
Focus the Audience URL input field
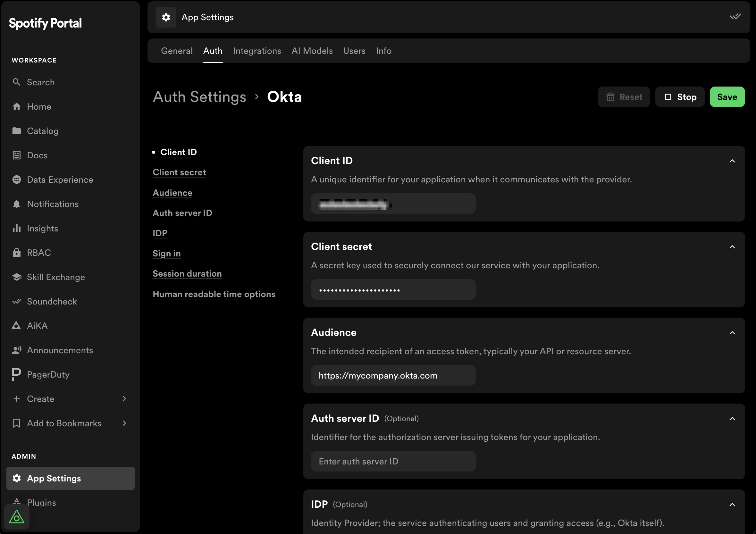click(x=393, y=375)
